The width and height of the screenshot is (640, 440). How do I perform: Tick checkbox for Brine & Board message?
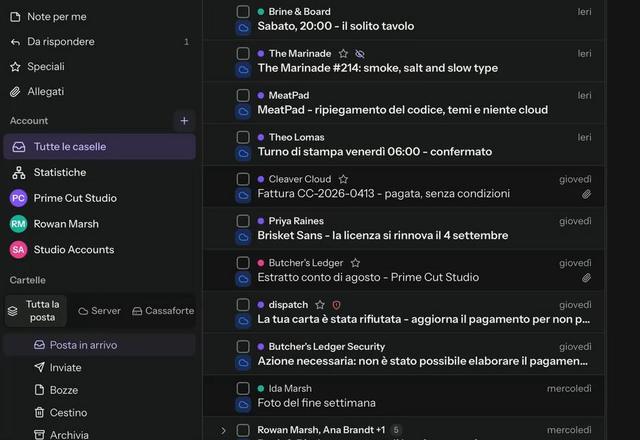click(x=243, y=11)
